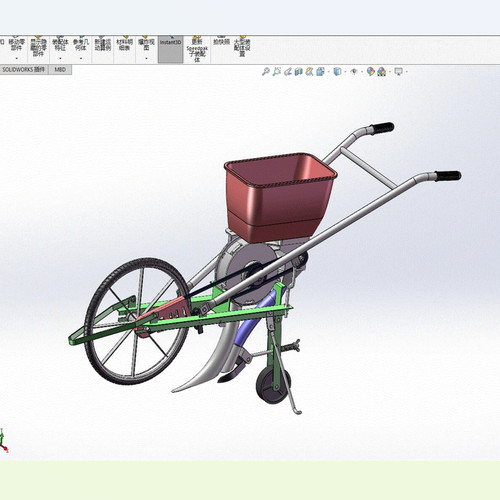500x500 pixels.
Task: Expand dropdown arrow under 移动零部件
Action: [17, 59]
